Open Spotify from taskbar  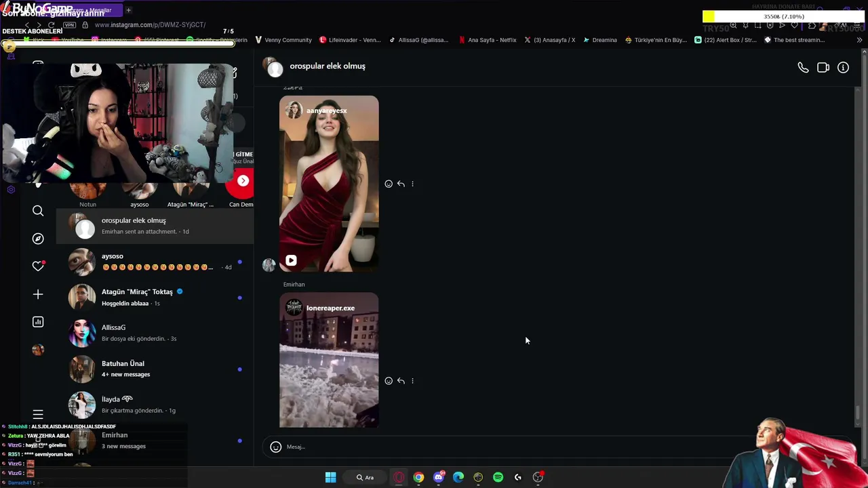[498, 477]
